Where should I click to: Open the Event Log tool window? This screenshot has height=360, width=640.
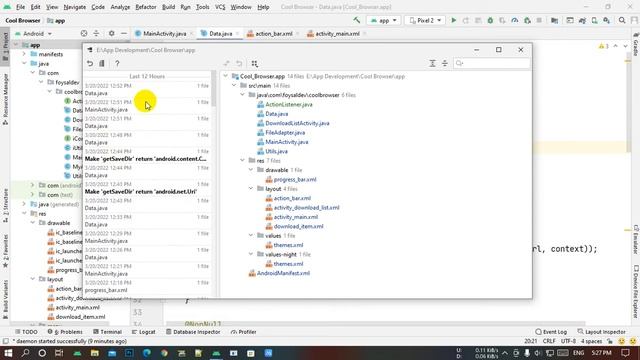pos(551,332)
